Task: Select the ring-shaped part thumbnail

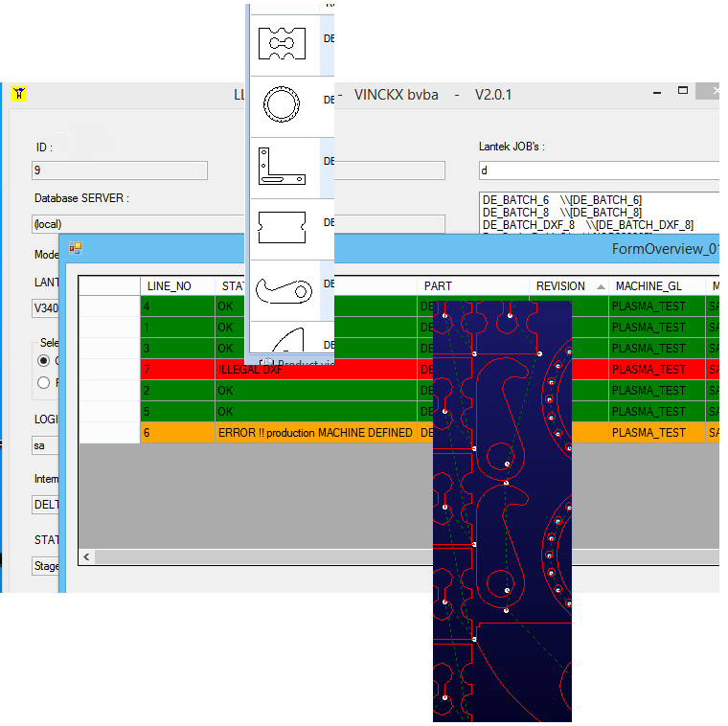Action: 282,102
